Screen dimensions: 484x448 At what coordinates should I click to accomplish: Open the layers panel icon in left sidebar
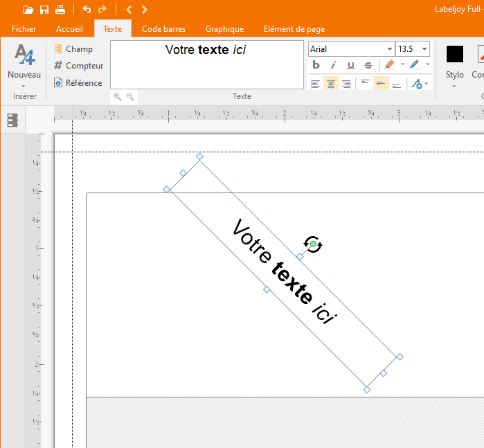(x=12, y=120)
